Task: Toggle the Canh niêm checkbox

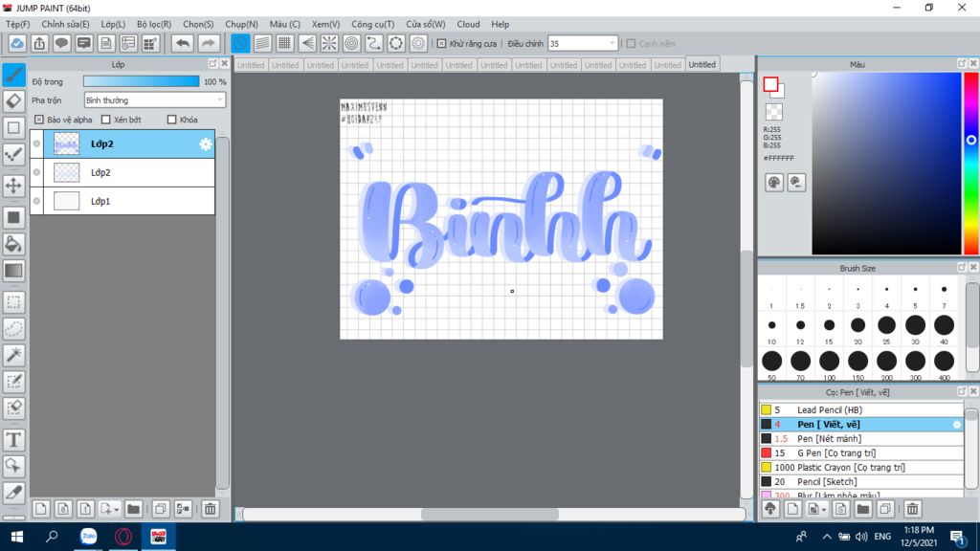Action: pos(632,44)
